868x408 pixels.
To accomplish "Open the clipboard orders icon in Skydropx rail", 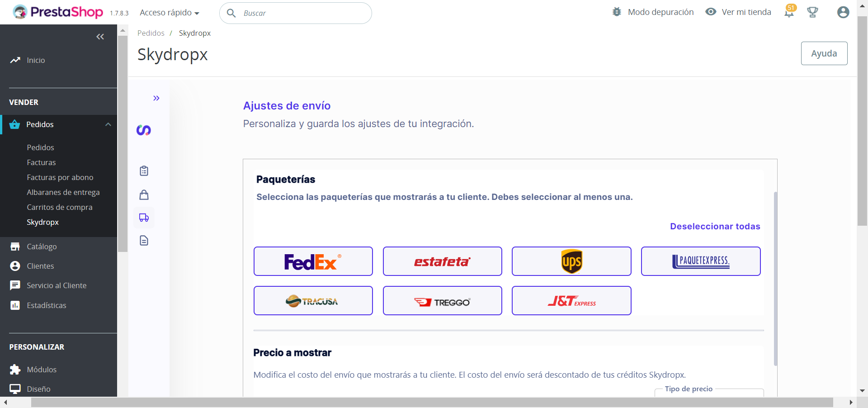I will [144, 171].
